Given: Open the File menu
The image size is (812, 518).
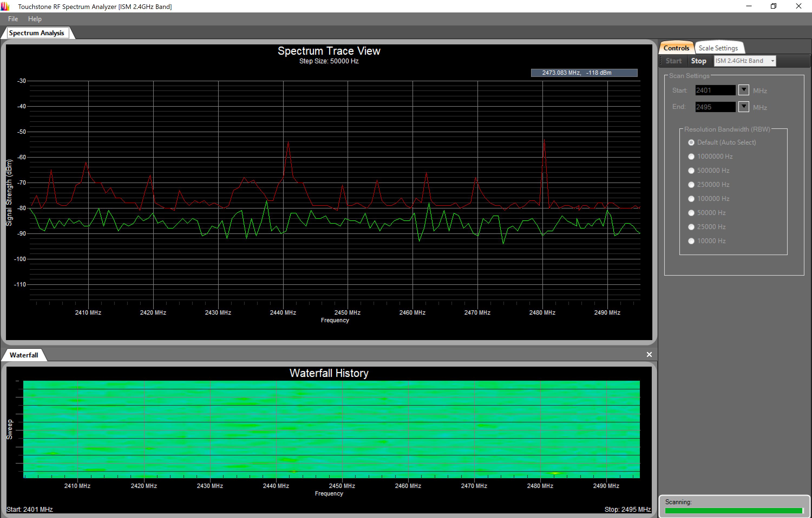Looking at the screenshot, I should click(x=13, y=19).
